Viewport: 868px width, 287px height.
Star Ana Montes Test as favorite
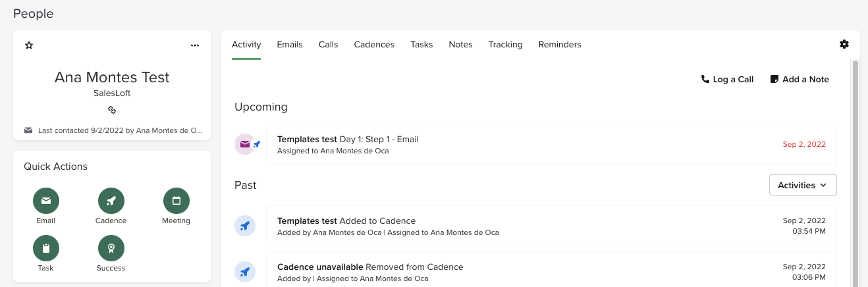click(x=29, y=45)
